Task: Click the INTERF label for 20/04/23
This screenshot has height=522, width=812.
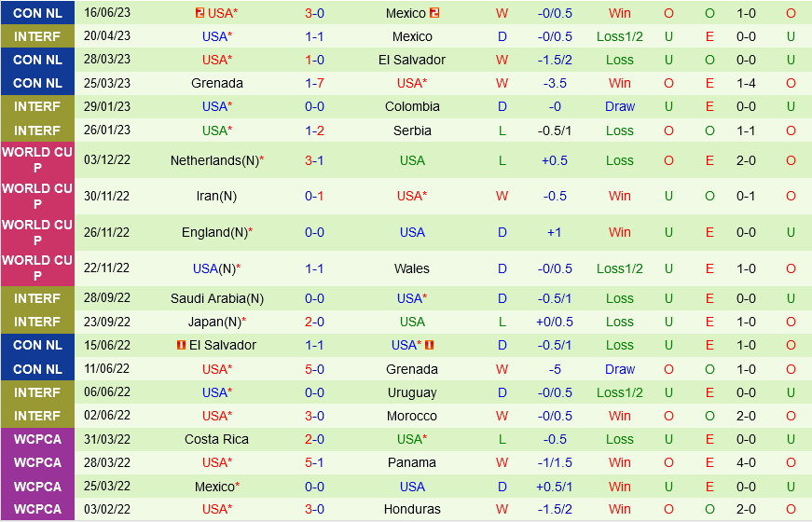Action: point(37,36)
